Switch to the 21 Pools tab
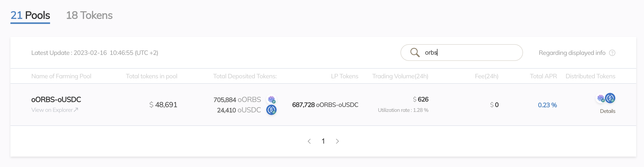This screenshot has width=644, height=167. [x=30, y=16]
